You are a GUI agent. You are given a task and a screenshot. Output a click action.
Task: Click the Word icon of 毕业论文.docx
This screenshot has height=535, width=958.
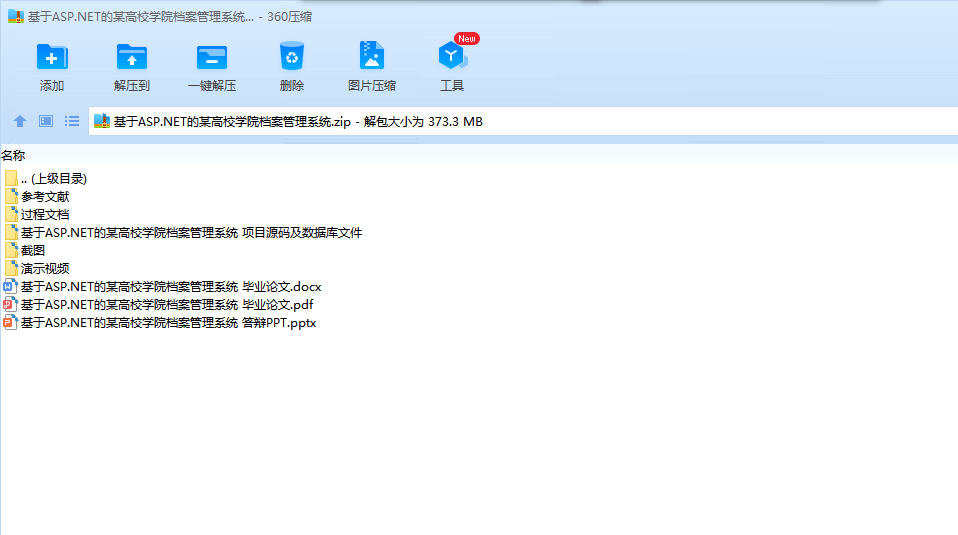point(10,286)
